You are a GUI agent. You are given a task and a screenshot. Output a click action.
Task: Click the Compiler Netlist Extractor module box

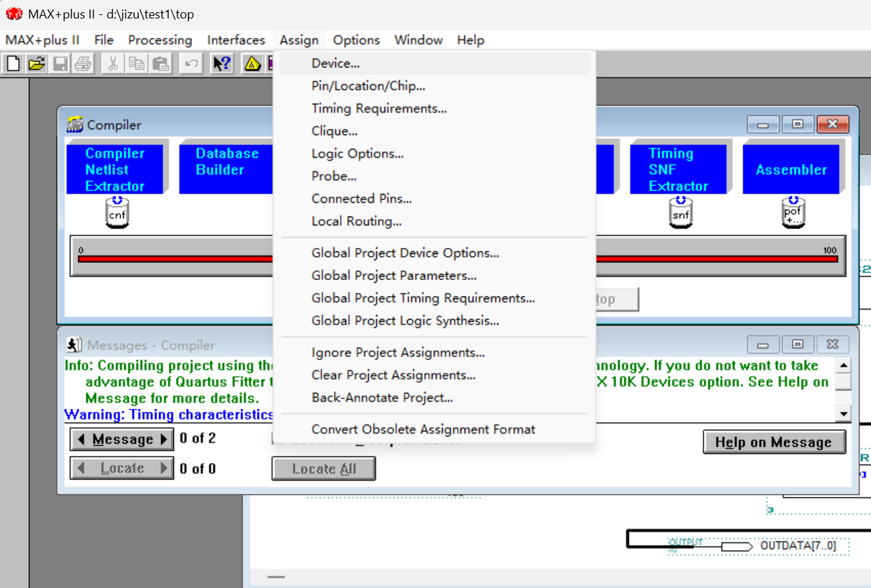[x=115, y=169]
